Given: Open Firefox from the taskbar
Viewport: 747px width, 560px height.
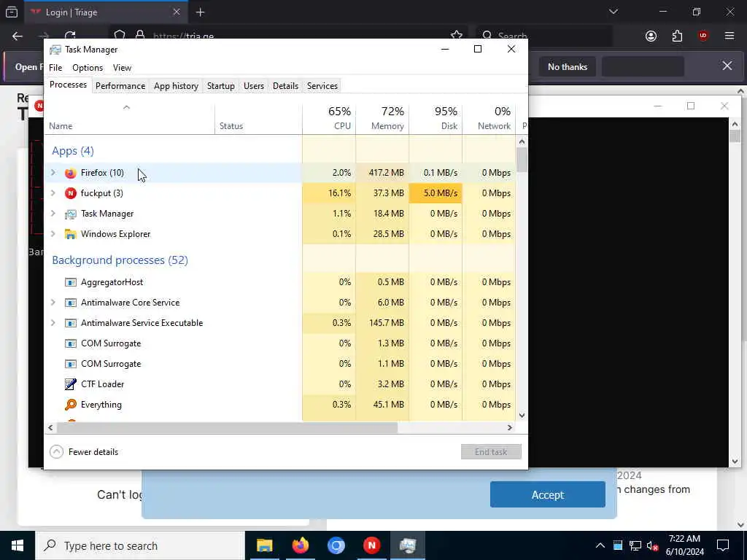Looking at the screenshot, I should pos(300,545).
